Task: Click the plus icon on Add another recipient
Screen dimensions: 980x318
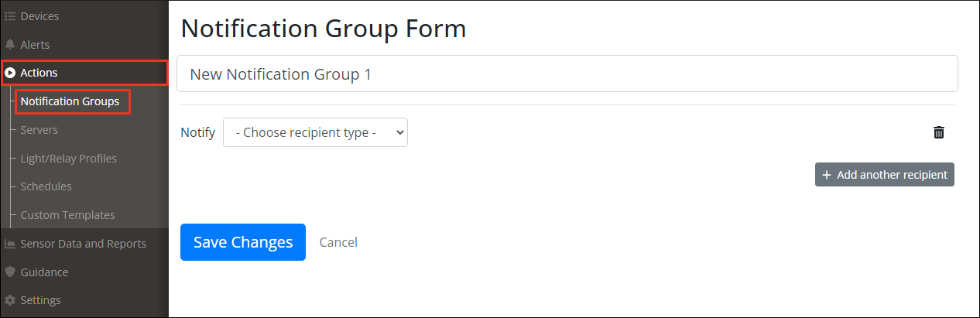Action: point(827,175)
